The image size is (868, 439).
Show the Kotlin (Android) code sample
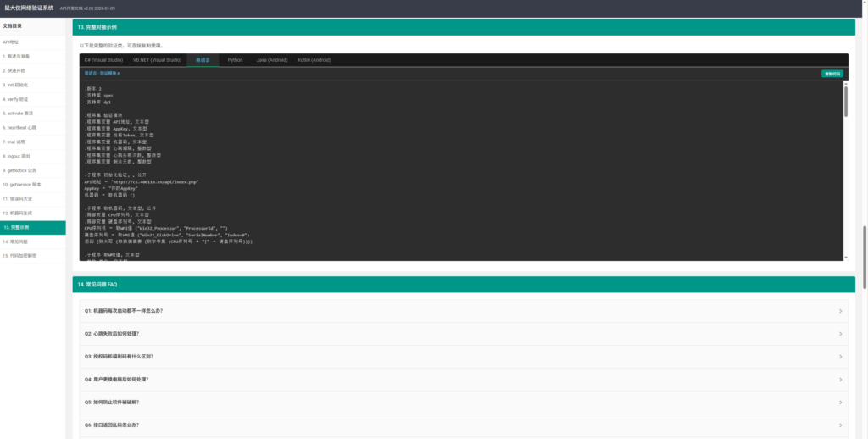point(314,60)
